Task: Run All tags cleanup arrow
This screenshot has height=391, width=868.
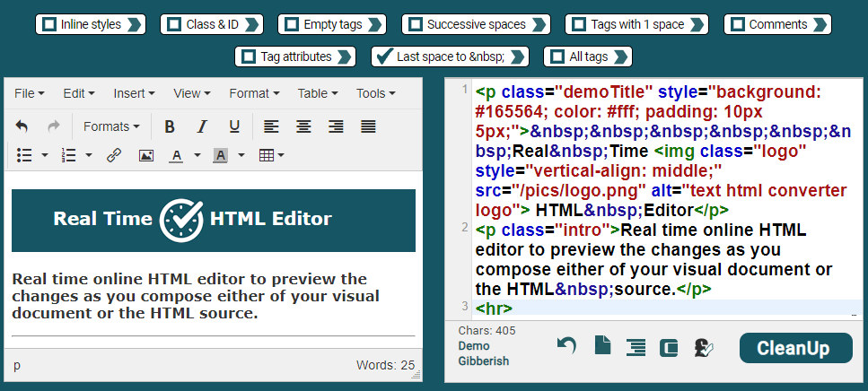Action: click(620, 56)
